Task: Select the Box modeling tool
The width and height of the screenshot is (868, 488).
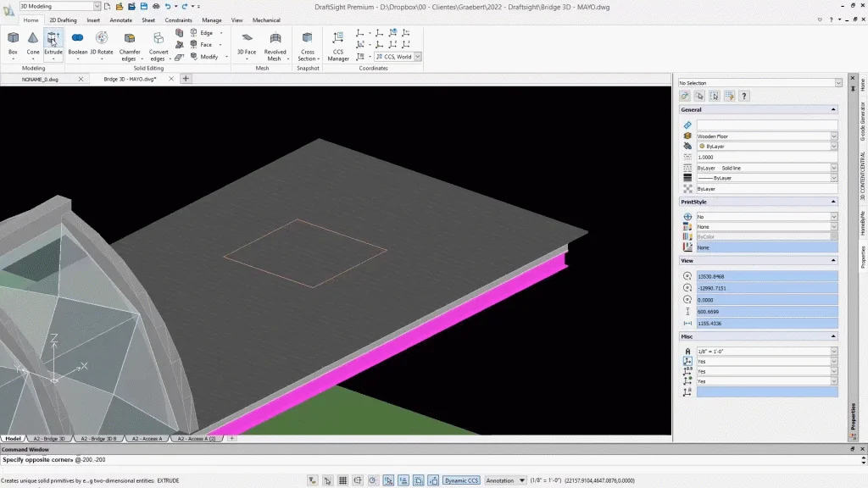Action: [13, 42]
